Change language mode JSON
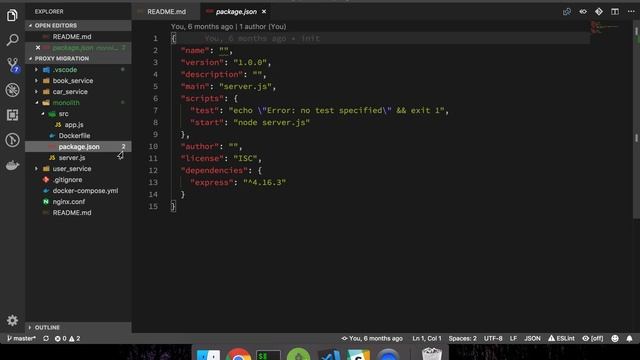Viewport: 640px width, 360px height. [532, 338]
